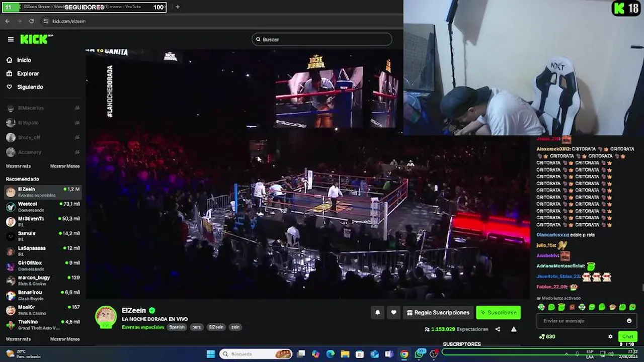Image resolution: width=644 pixels, height=362 pixels.
Task: Click the browser back arrow
Action: tap(7, 21)
